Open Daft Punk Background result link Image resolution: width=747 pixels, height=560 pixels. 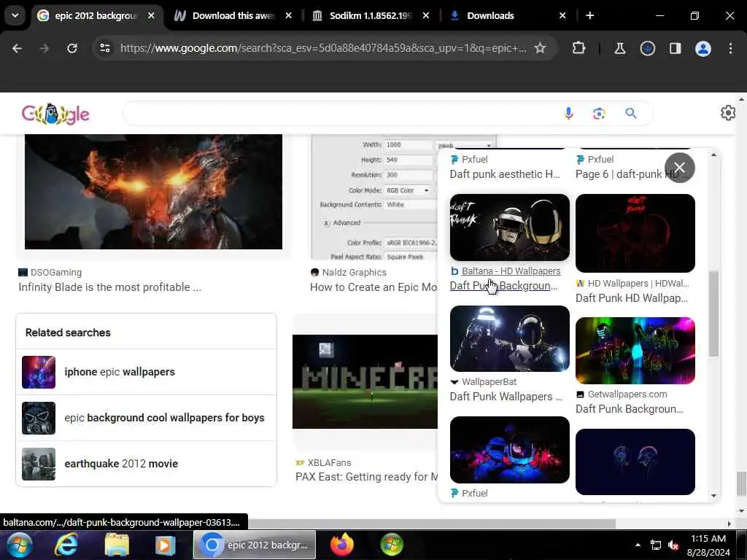pyautogui.click(x=503, y=286)
